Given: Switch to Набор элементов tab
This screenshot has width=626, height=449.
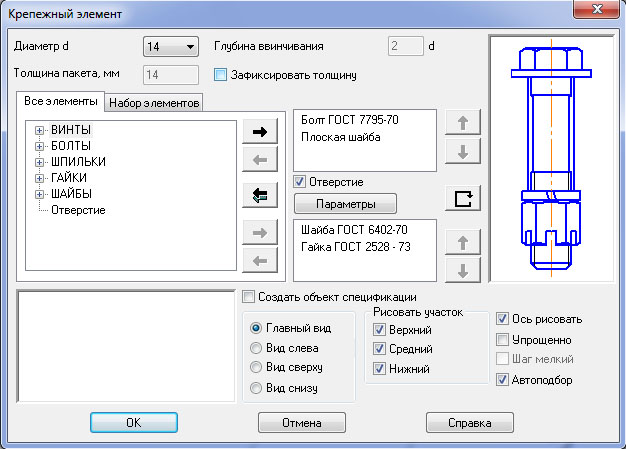Looking at the screenshot, I should 154,103.
